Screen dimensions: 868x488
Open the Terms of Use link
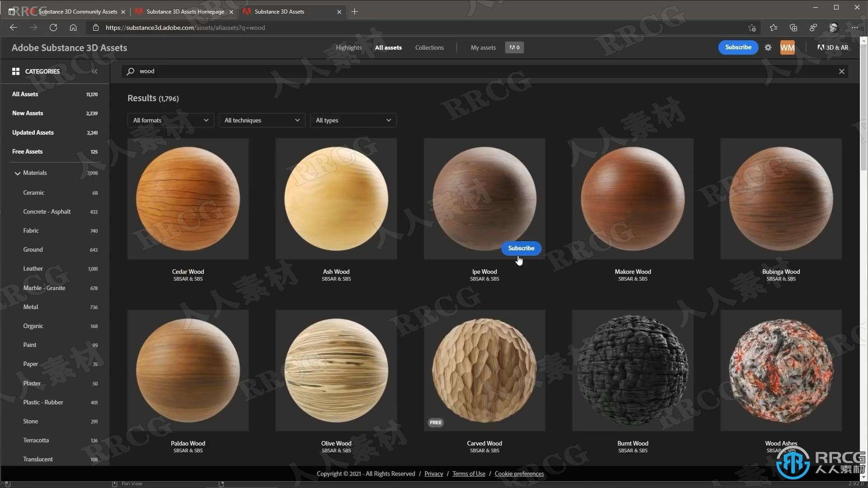click(x=469, y=474)
